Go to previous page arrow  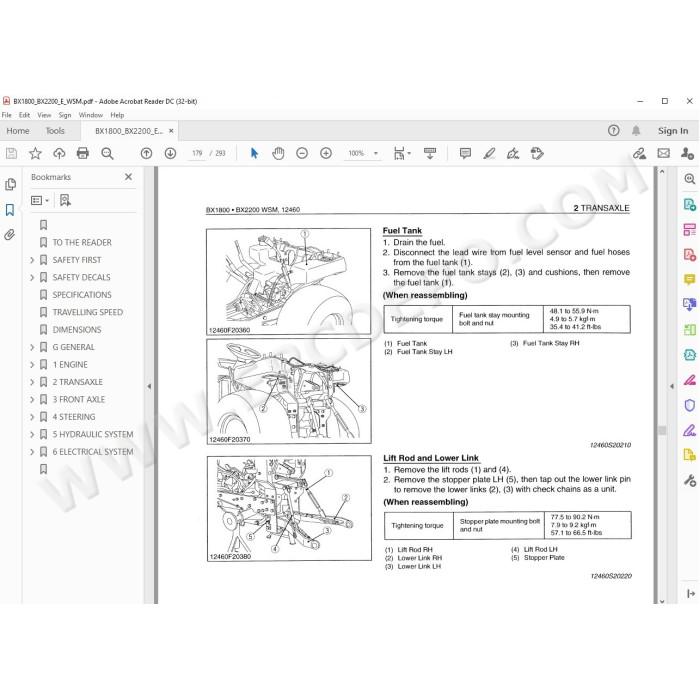[x=146, y=154]
